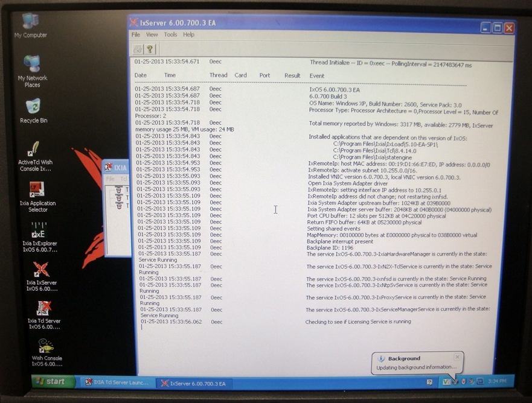This screenshot has height=403, width=532.
Task: Click "Open Ixia System Adapter driver" log line
Action: point(348,183)
